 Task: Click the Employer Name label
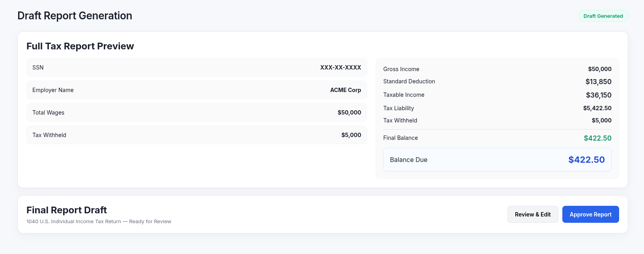click(53, 90)
